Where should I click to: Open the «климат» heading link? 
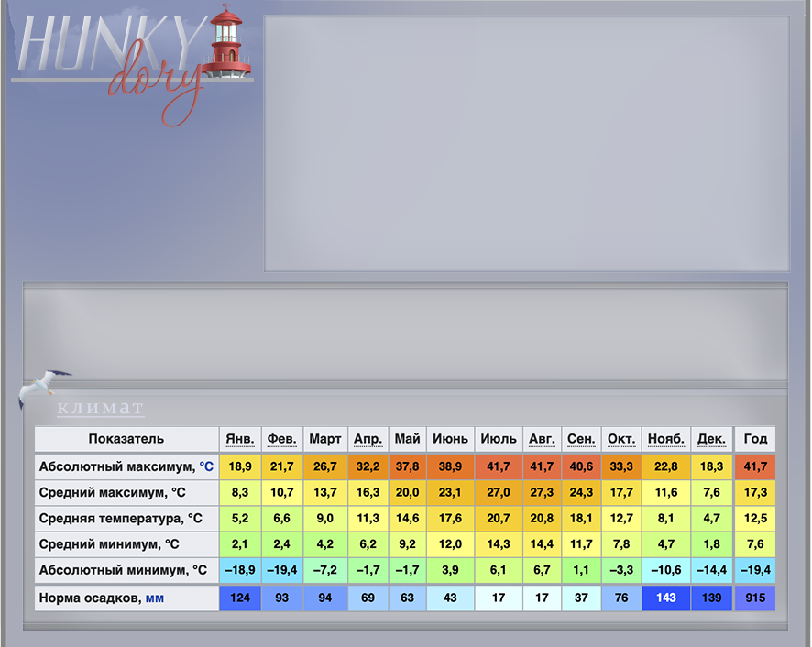(x=101, y=408)
